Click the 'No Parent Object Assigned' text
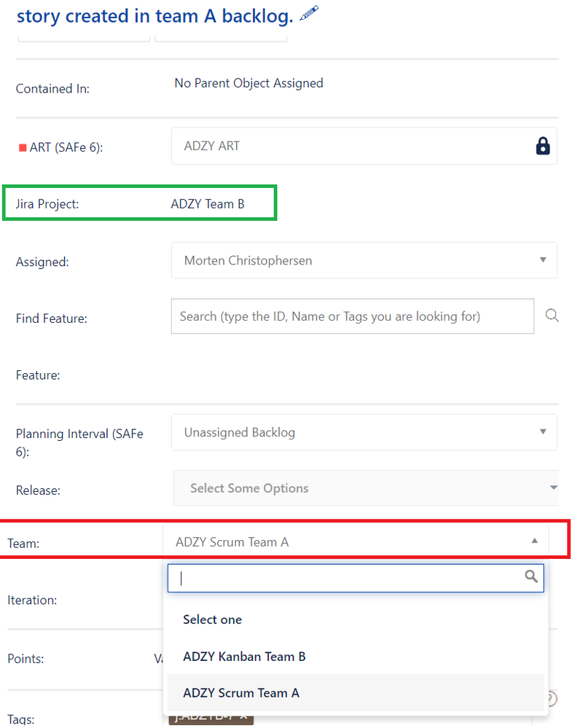 pos(249,83)
